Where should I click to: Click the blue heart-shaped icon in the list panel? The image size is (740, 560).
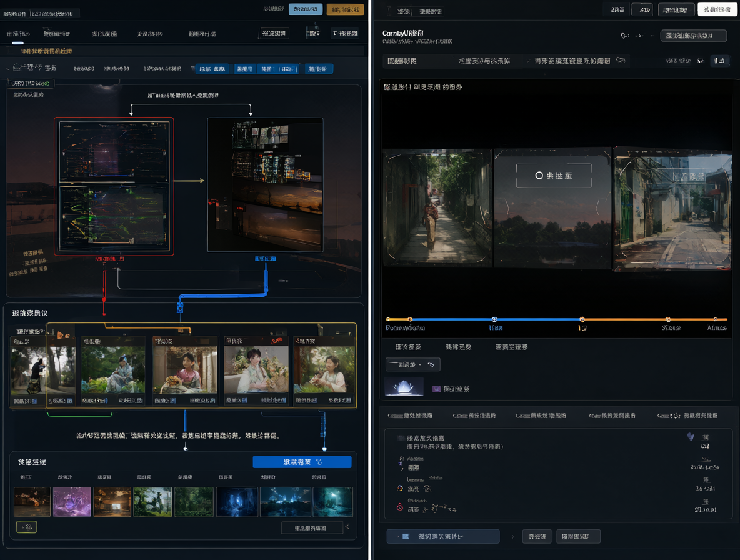[691, 437]
